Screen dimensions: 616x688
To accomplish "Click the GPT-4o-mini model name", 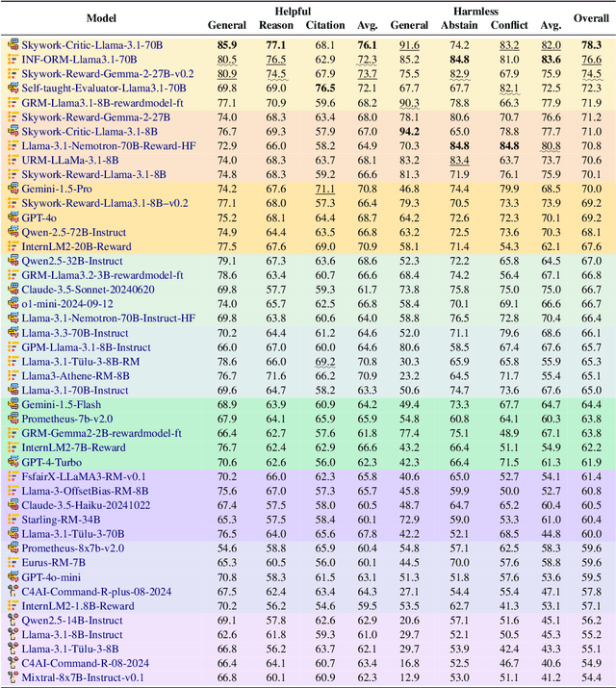I will (51, 577).
